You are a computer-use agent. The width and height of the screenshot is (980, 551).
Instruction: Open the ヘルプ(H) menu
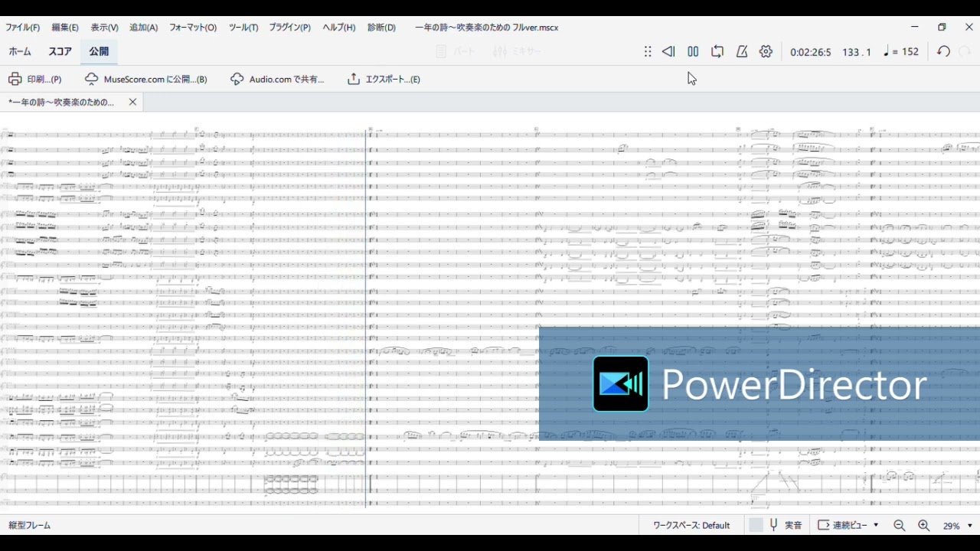pyautogui.click(x=339, y=28)
